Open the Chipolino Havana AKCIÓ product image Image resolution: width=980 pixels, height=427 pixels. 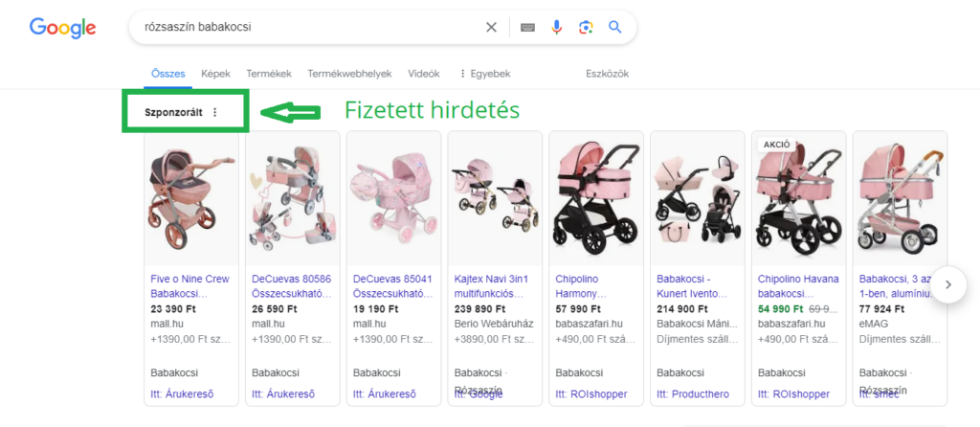point(798,199)
